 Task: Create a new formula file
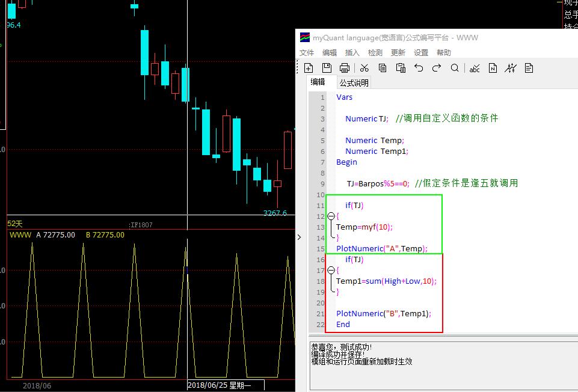click(309, 68)
